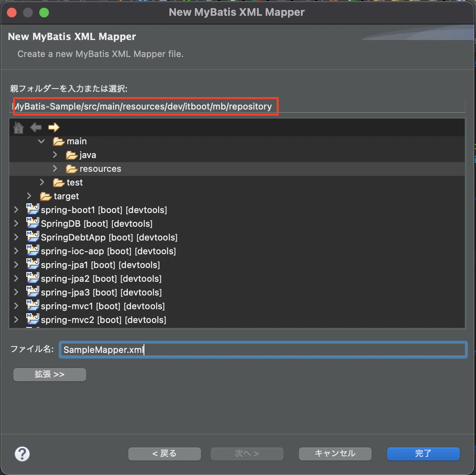Viewport: 476px width, 475px height.
Task: Click the resources folder icon
Action: click(x=72, y=169)
